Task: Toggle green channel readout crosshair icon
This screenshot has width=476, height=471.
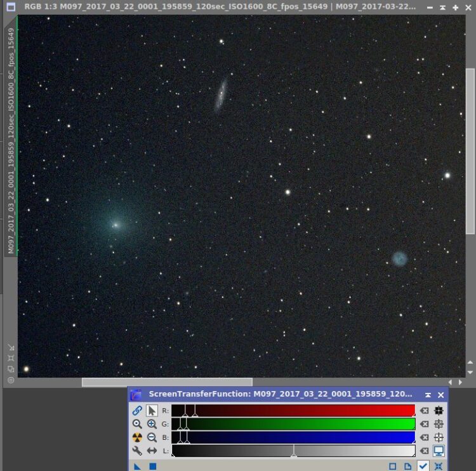Action: point(439,424)
